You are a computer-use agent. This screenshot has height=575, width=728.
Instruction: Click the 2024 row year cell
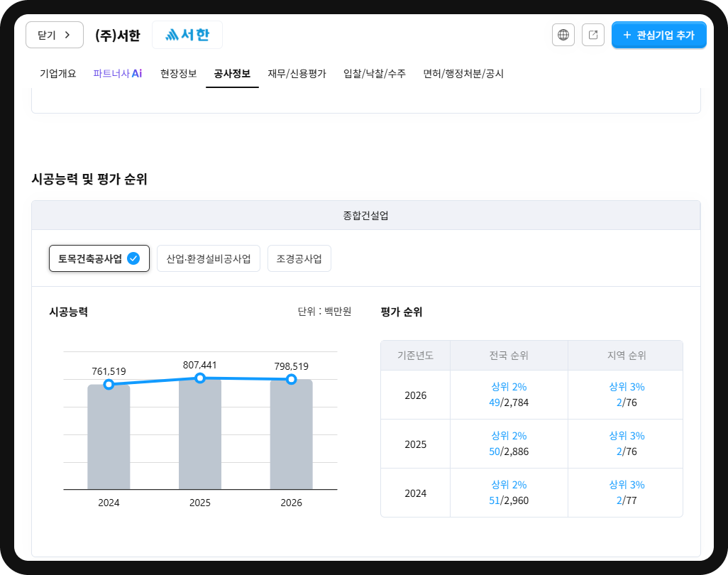coord(416,493)
